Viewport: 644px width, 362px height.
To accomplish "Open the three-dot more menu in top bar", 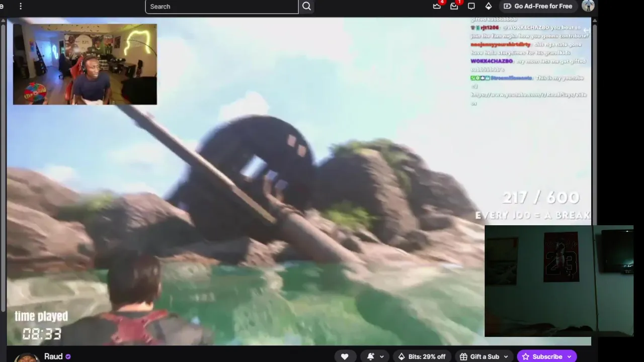I will 21,6.
